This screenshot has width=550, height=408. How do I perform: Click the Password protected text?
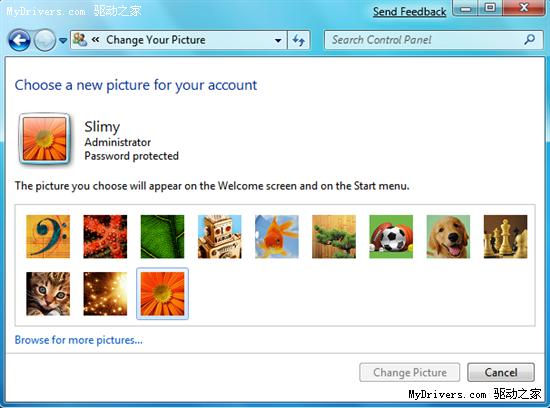(132, 156)
